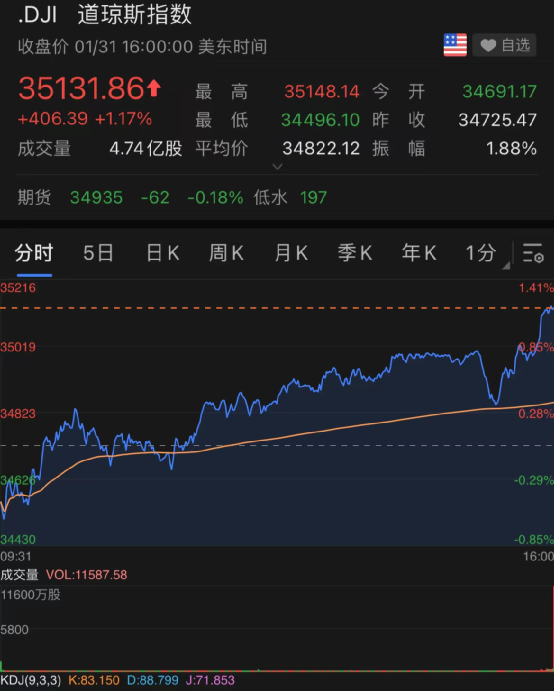Open the 期货 futures quote row
This screenshot has height=691, width=554.
277,197
